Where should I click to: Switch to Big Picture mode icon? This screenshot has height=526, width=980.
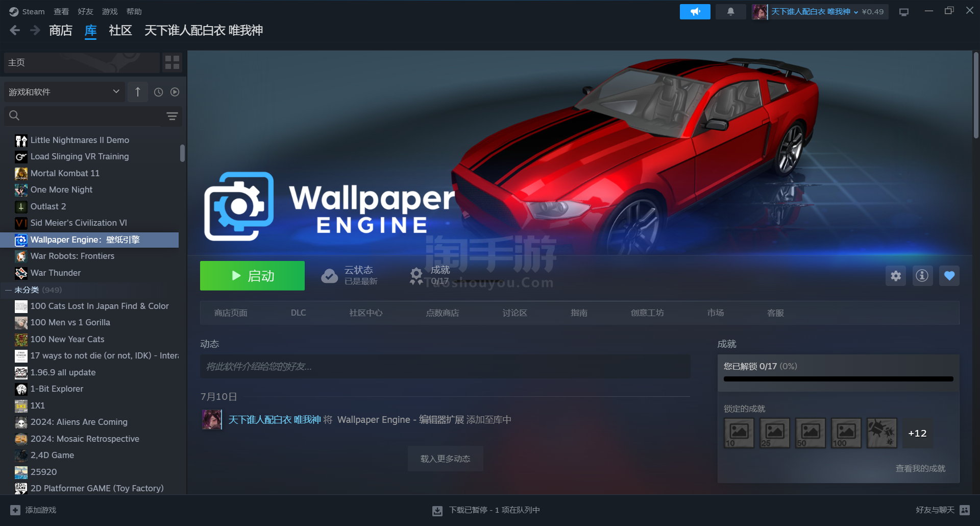[904, 12]
